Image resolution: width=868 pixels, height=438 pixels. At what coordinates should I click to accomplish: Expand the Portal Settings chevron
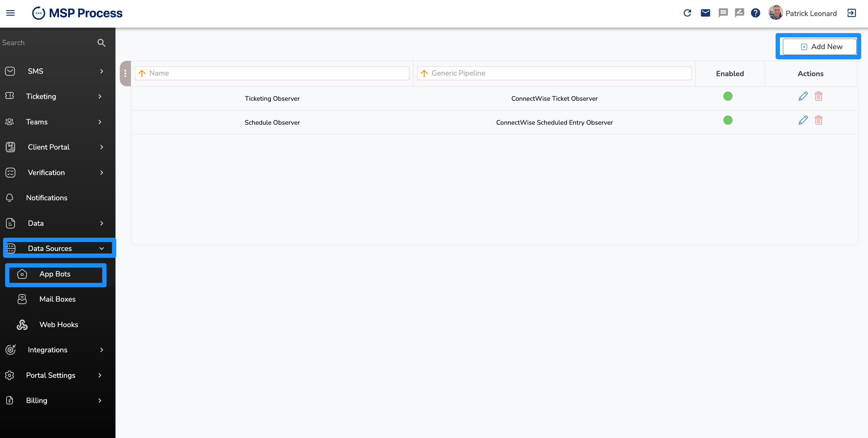pyautogui.click(x=100, y=375)
